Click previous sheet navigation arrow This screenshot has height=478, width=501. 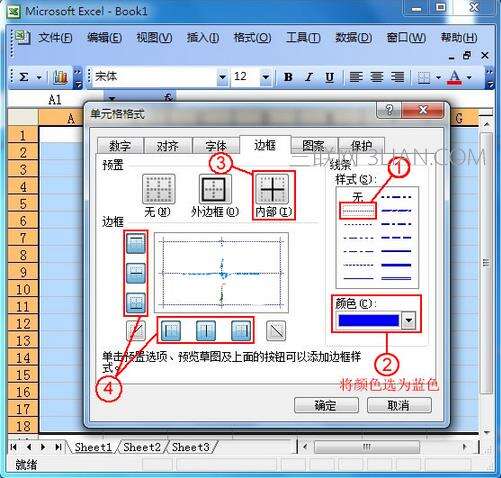pyautogui.click(x=29, y=447)
